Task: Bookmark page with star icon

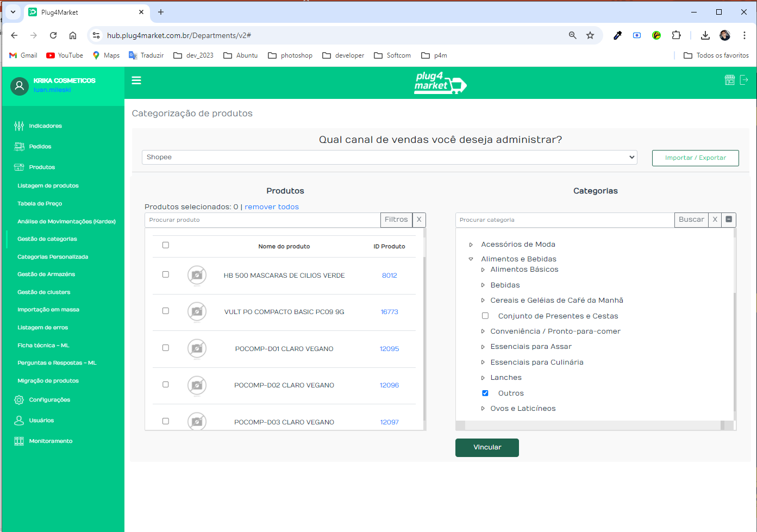Action: (590, 35)
